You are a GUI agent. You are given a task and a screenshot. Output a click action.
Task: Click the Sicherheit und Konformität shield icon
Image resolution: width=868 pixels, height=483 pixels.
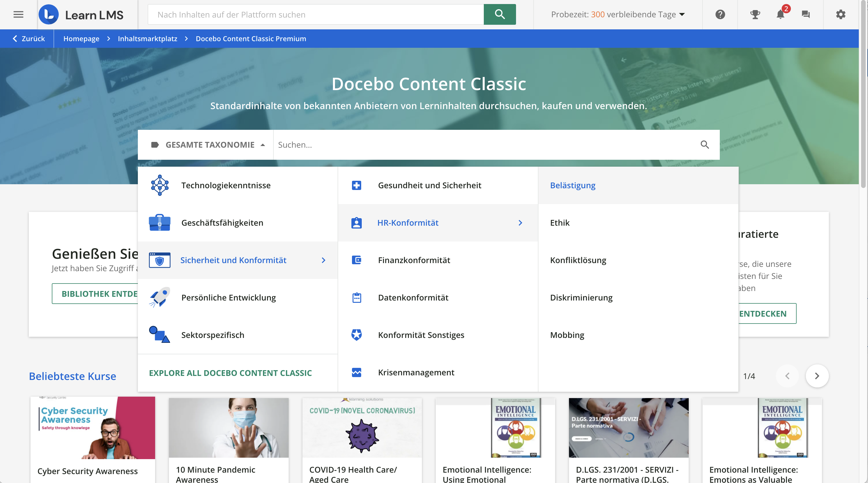click(x=160, y=260)
